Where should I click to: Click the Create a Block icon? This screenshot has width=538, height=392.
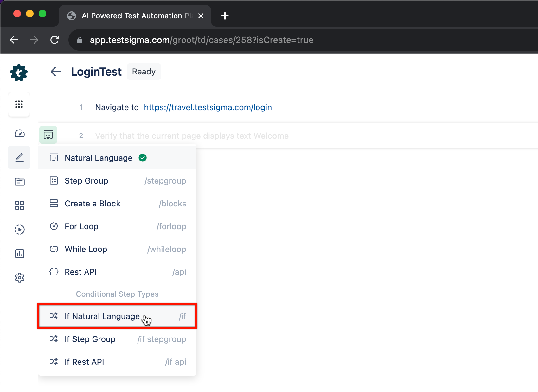(54, 203)
